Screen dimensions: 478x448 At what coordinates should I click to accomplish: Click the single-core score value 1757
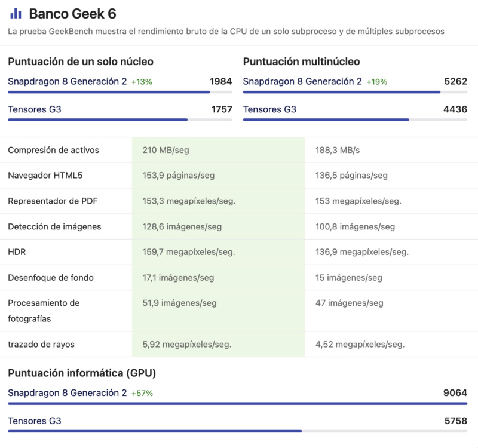222,109
